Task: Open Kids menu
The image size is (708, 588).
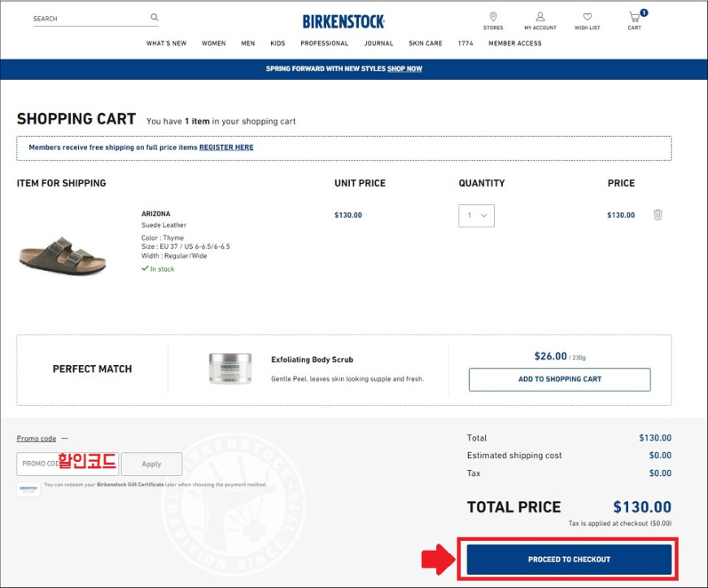Action: pyautogui.click(x=278, y=43)
